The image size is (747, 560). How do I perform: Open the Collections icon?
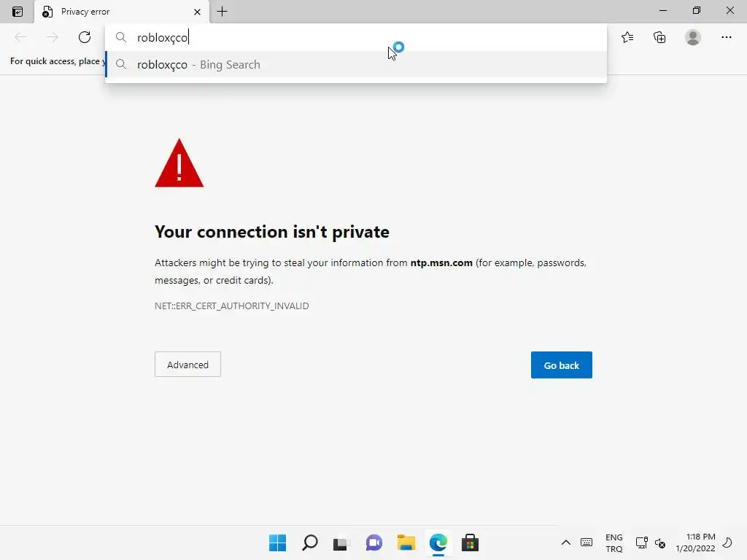tap(659, 37)
